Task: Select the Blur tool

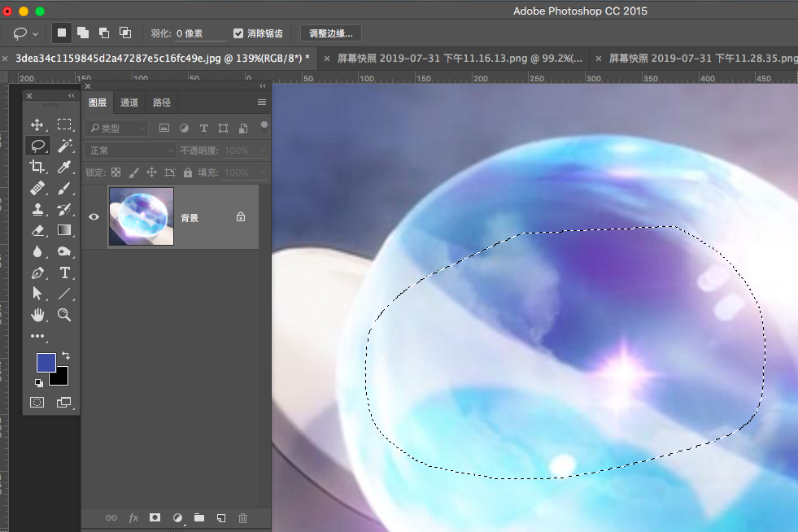Action: tap(37, 251)
